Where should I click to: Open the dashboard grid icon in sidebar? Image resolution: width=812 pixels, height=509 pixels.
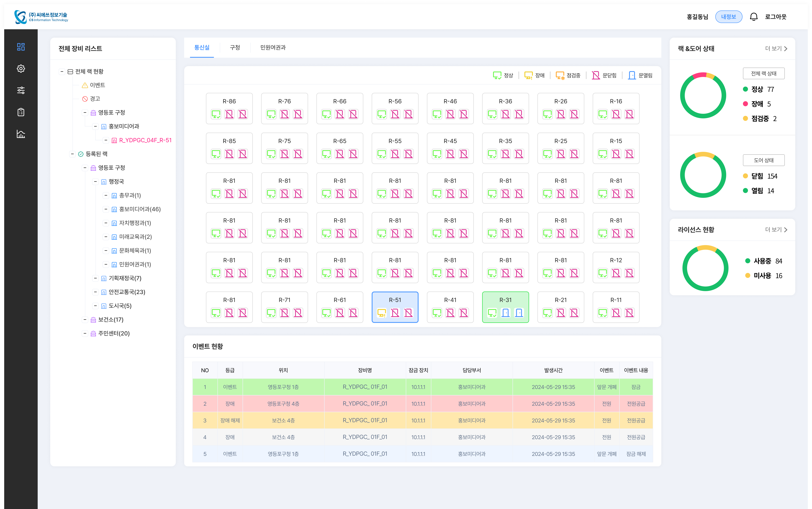(21, 47)
